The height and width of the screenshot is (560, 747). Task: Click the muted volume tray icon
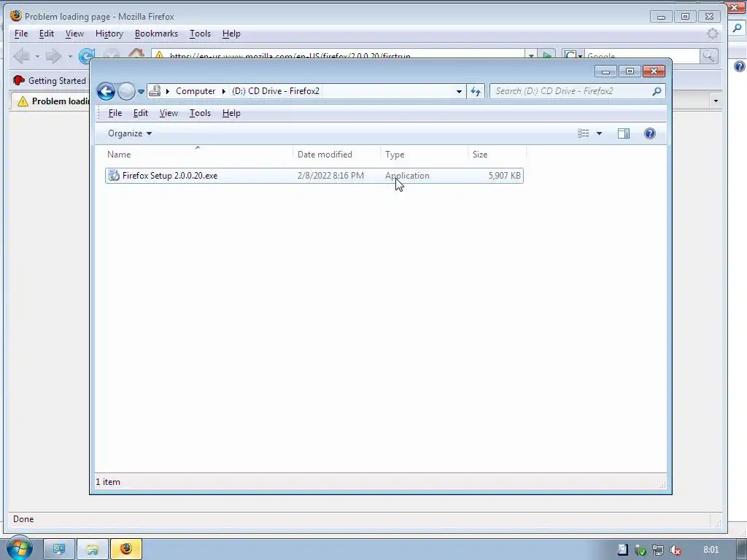click(x=676, y=550)
